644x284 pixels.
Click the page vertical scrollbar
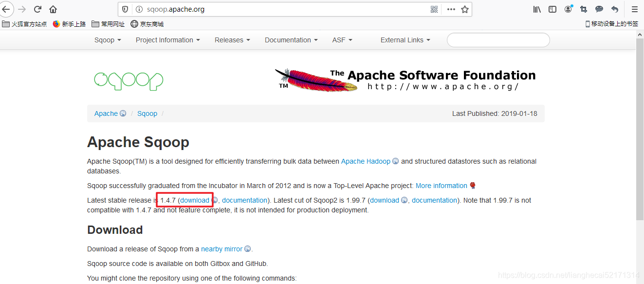coord(640,129)
